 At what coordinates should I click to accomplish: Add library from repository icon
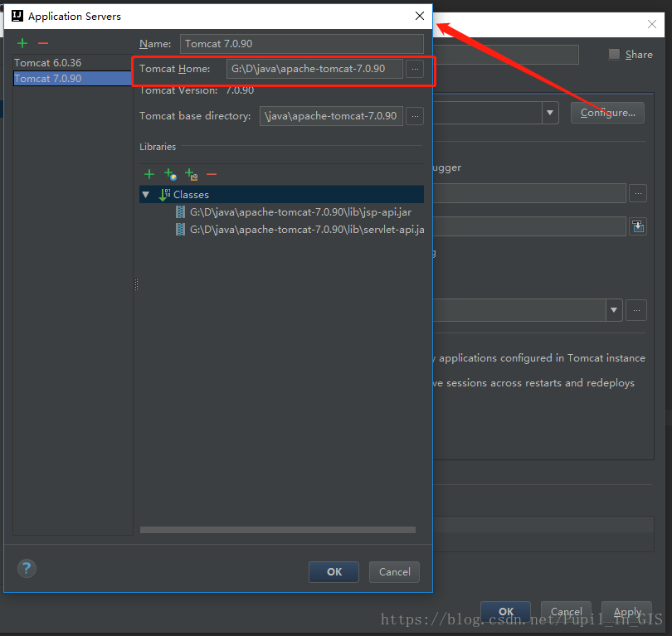pyautogui.click(x=170, y=174)
